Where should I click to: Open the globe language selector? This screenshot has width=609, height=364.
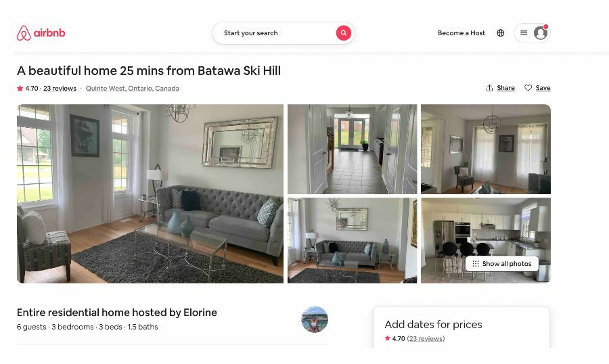tap(500, 33)
